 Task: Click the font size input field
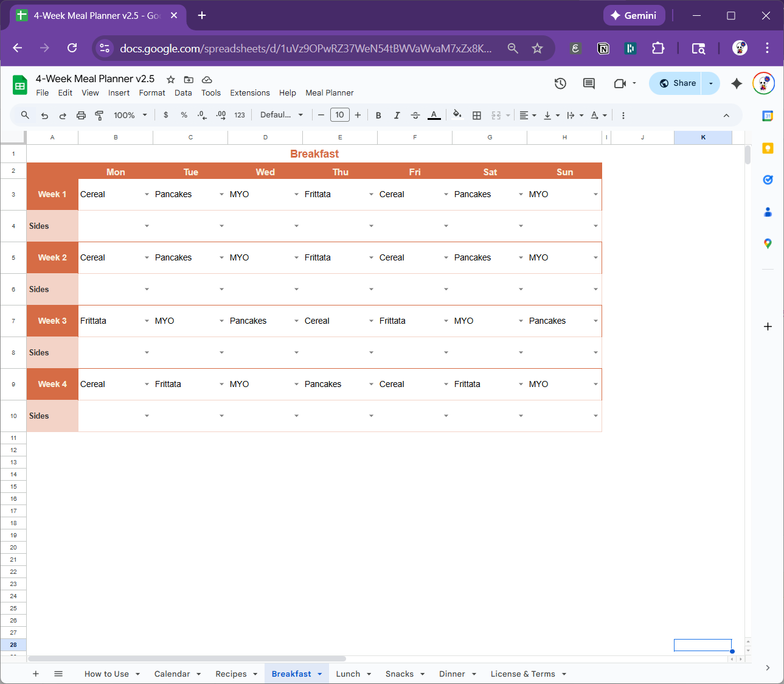(x=339, y=115)
